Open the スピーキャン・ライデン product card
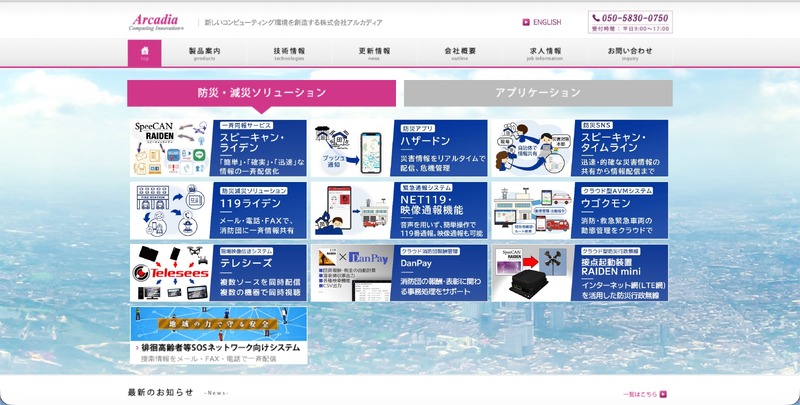Screen dimensions: 800x405 click(x=218, y=148)
